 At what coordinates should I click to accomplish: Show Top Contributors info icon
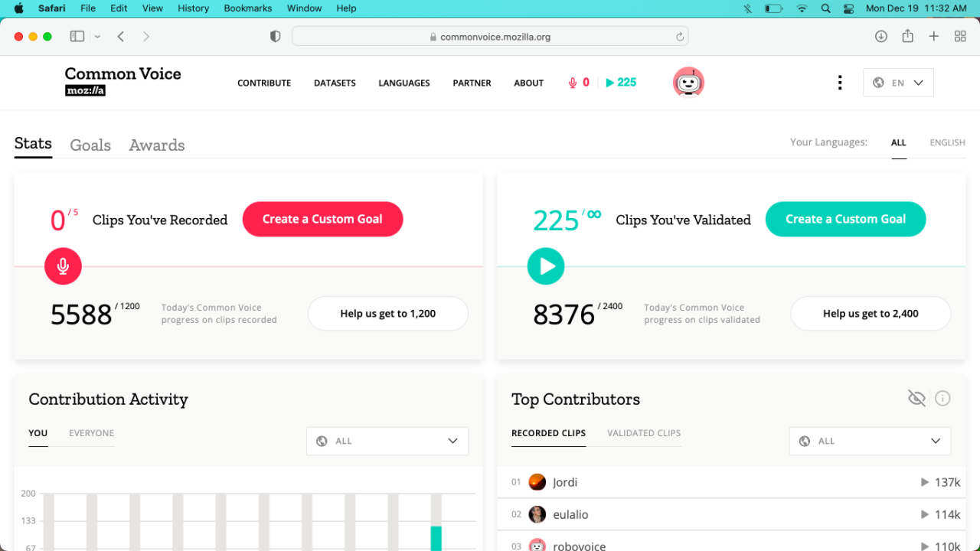coord(942,398)
